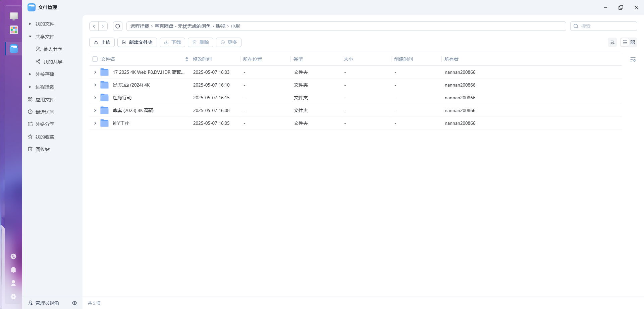Open user profile icon in dock

pyautogui.click(x=13, y=283)
